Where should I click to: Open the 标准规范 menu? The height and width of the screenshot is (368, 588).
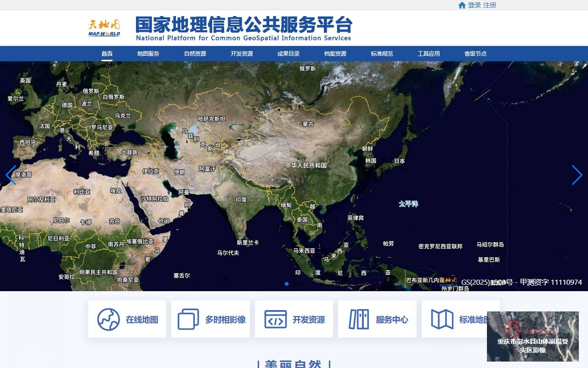(x=382, y=53)
